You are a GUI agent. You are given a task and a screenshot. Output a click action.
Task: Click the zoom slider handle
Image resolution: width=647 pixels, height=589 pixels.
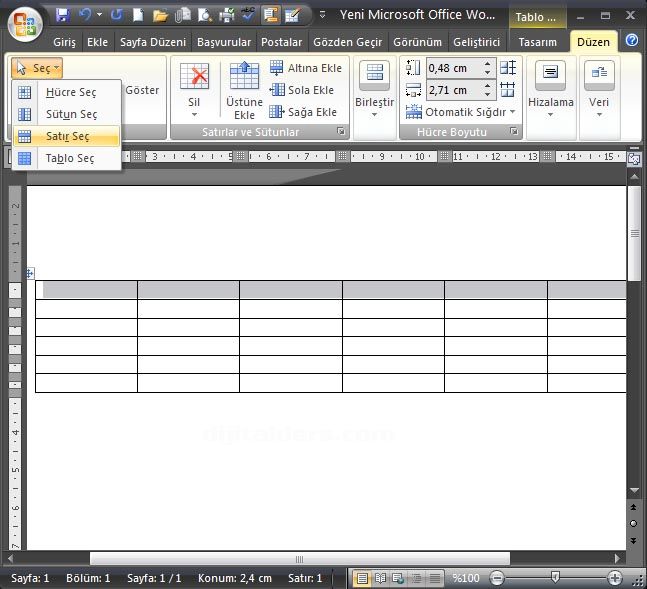coord(556,577)
